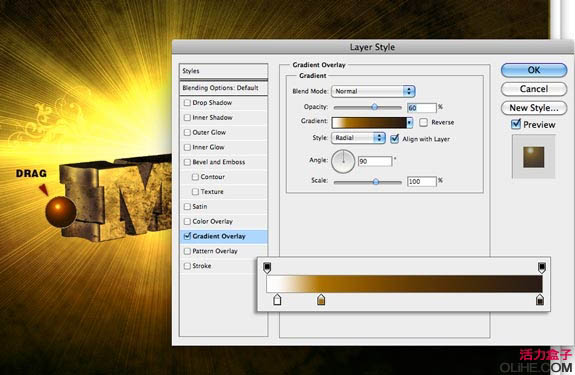This screenshot has width=575, height=375.
Task: Select the dark right gradient color stop
Action: [540, 299]
